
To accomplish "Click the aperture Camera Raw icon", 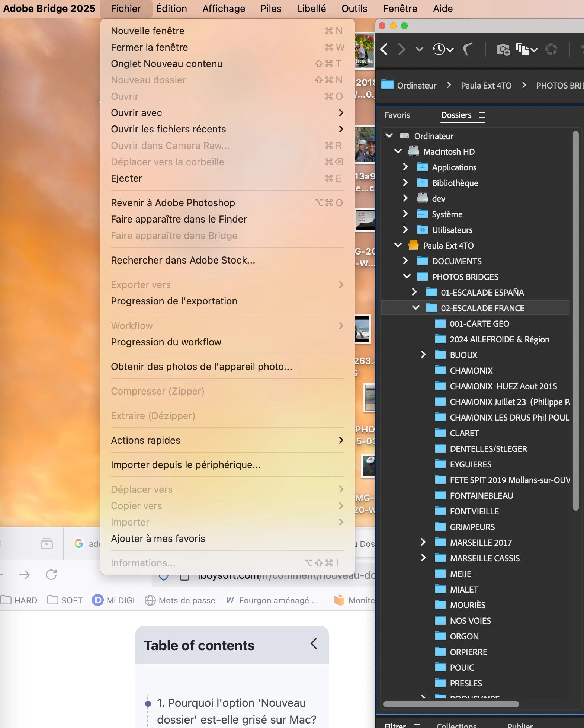I will pos(551,49).
